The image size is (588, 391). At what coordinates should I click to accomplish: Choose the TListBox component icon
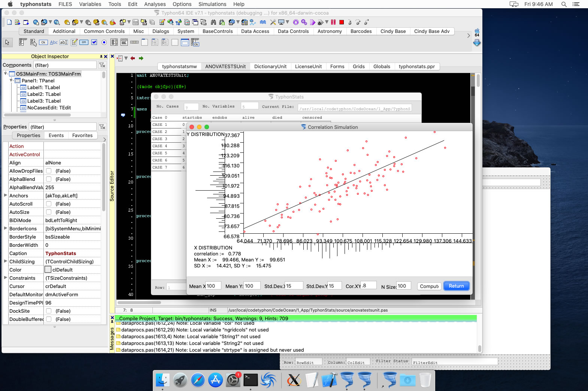(114, 42)
